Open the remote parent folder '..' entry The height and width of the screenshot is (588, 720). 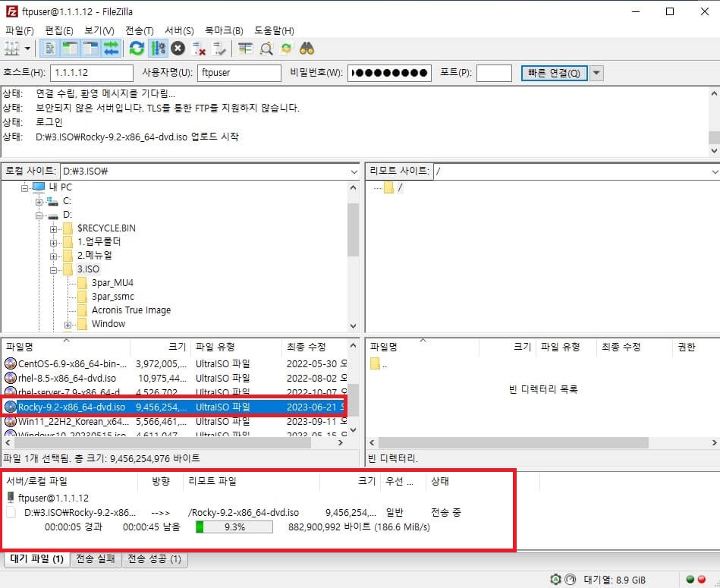[x=379, y=364]
